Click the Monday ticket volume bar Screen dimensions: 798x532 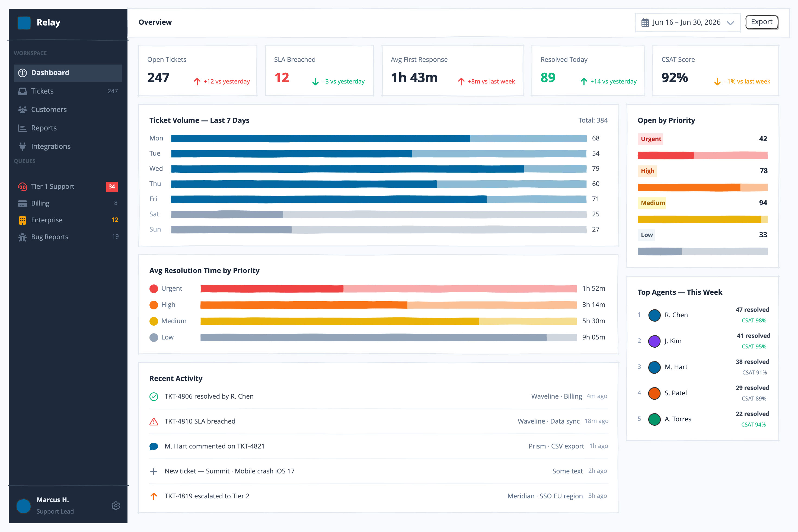pos(379,139)
